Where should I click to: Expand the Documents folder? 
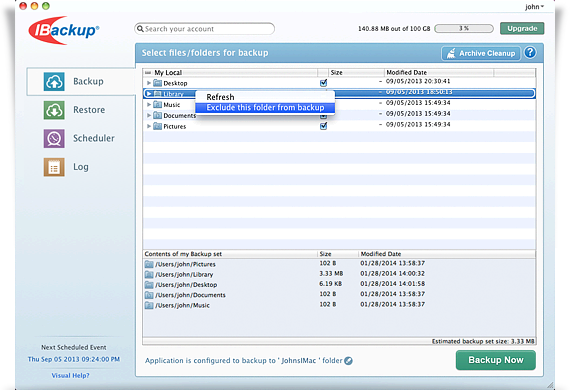149,116
